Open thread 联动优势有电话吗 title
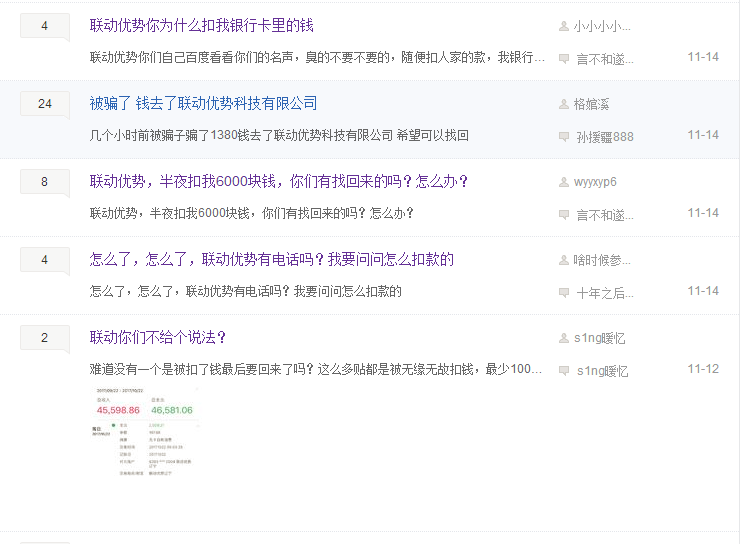The height and width of the screenshot is (544, 748). tap(272, 259)
